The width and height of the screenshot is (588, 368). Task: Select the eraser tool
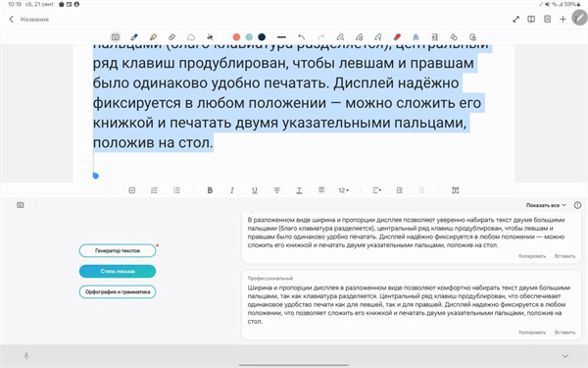[171, 37]
